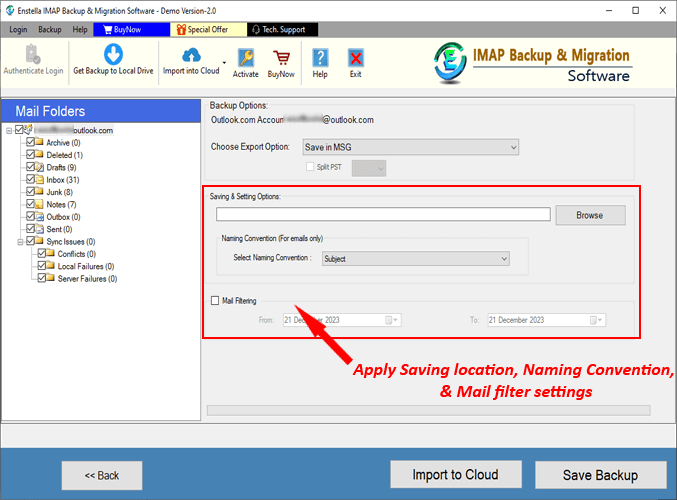Screen dimensions: 677x500
Task: Open the Choose Export Option dropdown
Action: tap(411, 147)
